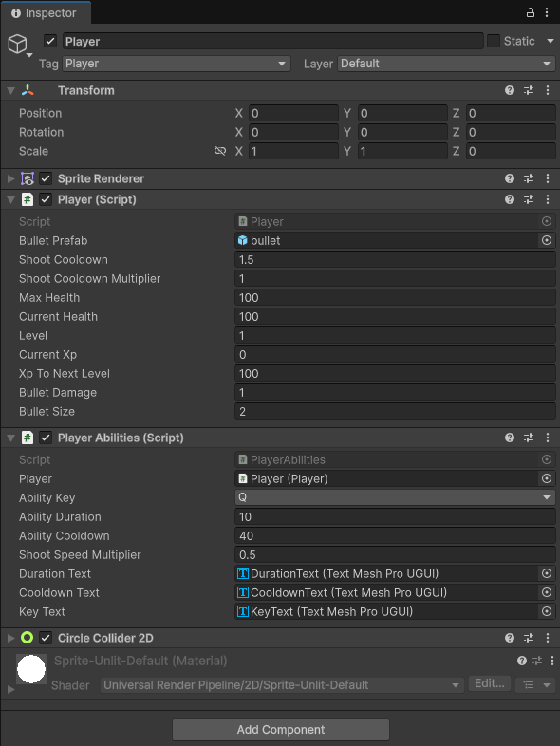This screenshot has height=746, width=560.
Task: Open Player Abilities help icon
Action: (510, 438)
